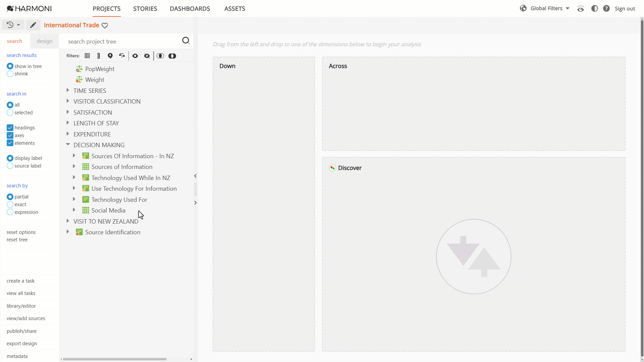Expand VISIT TO NEW ZEALAND node

click(x=68, y=221)
